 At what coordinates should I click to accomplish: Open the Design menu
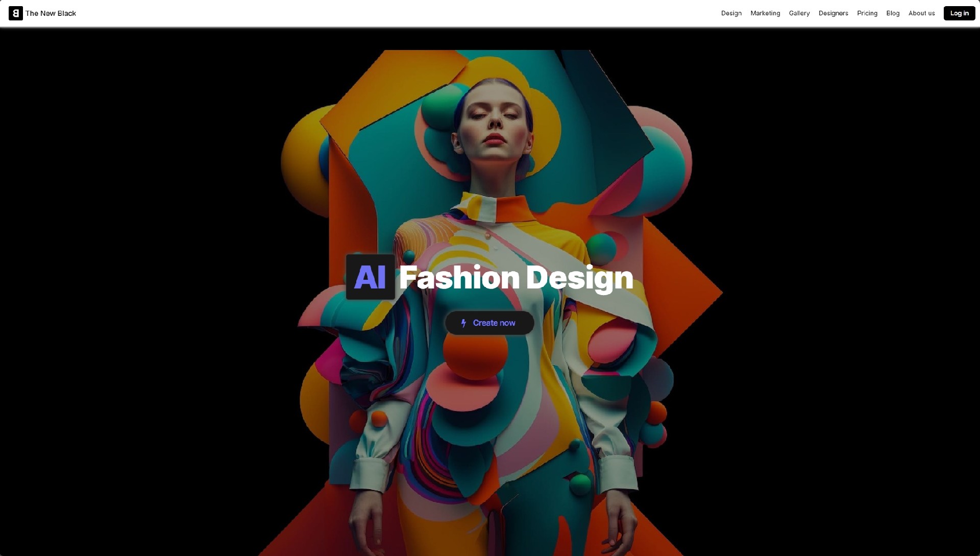pos(731,13)
